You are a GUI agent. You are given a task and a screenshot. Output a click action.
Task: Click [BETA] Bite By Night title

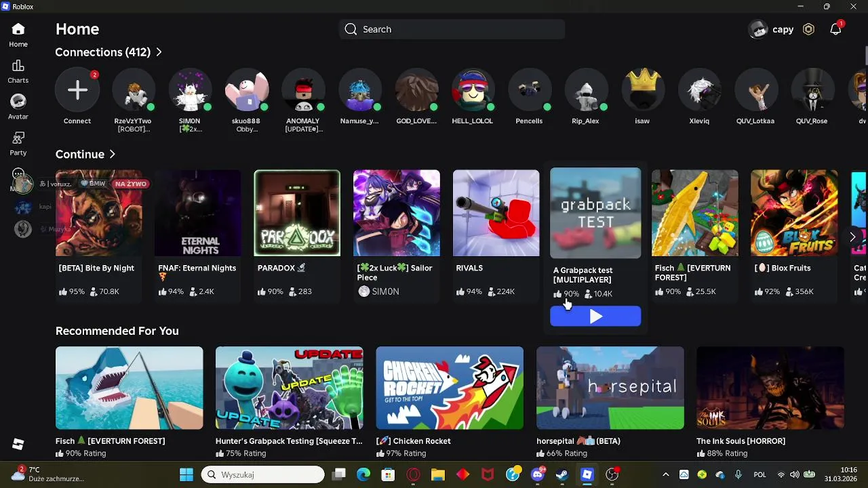click(x=96, y=268)
